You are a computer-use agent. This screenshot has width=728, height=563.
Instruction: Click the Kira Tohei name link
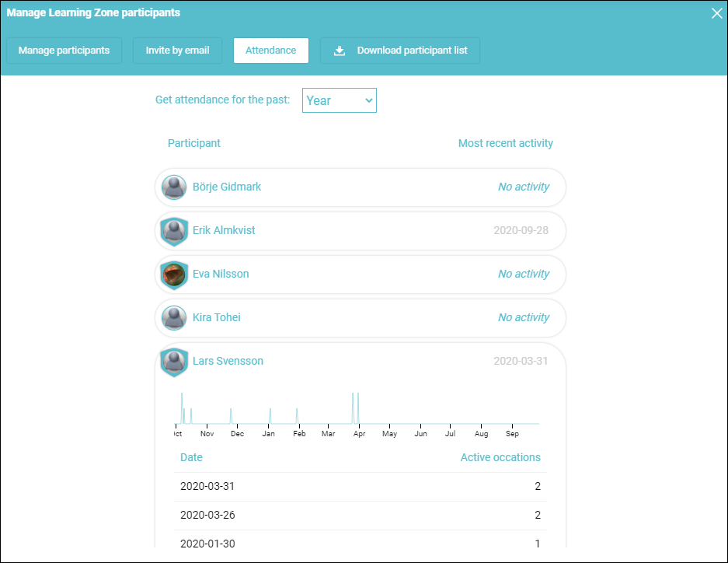[x=217, y=318]
